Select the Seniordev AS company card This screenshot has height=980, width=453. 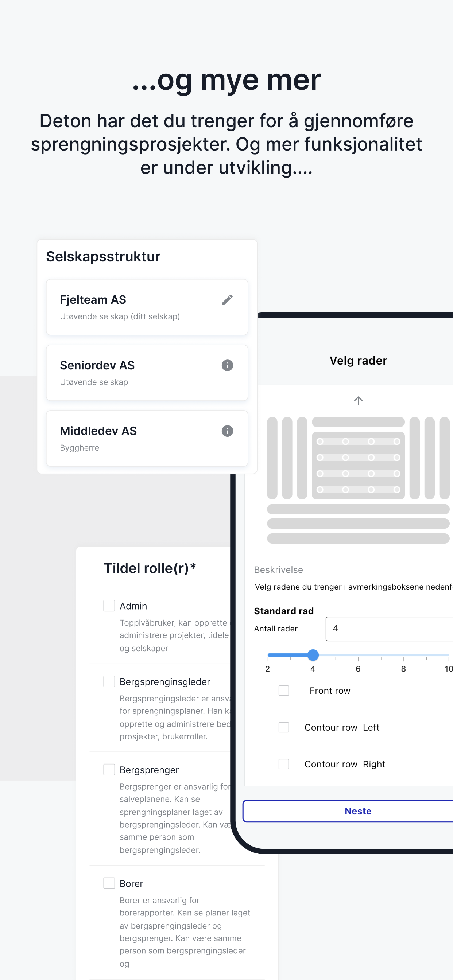(147, 373)
